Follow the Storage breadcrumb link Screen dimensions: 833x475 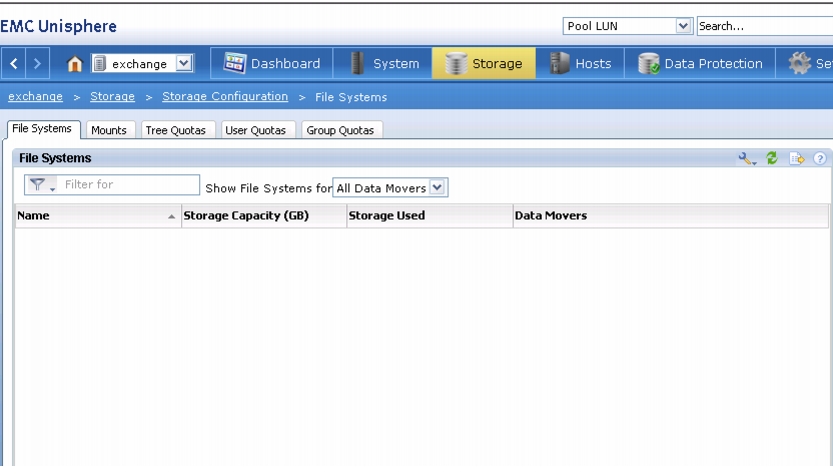coord(112,97)
